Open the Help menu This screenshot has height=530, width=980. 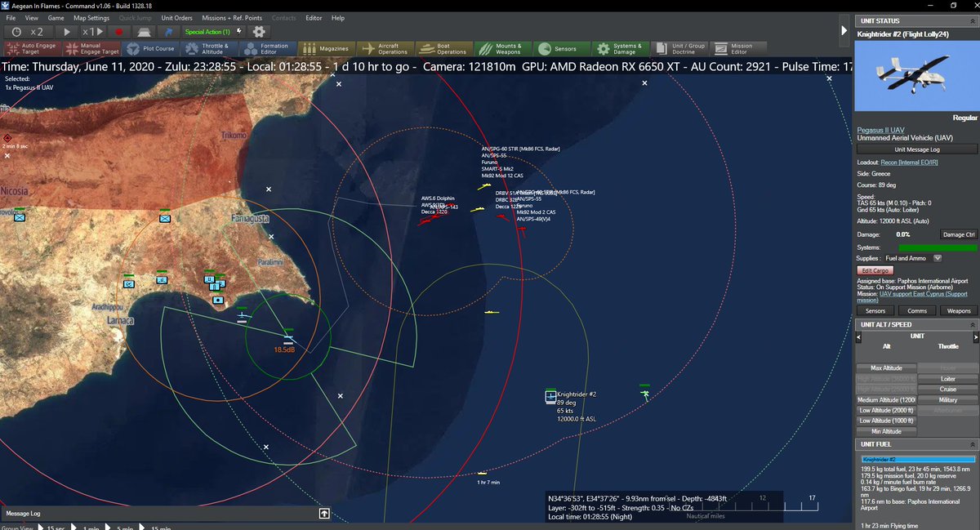point(337,17)
